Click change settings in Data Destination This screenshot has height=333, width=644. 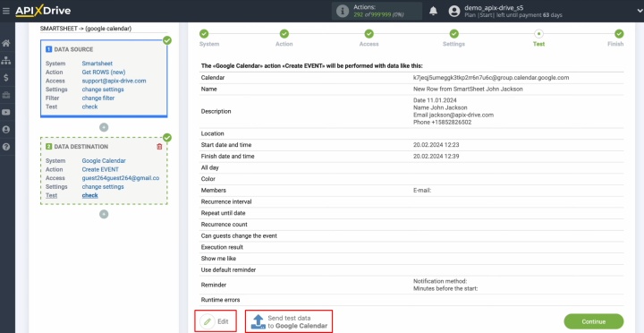tap(103, 187)
